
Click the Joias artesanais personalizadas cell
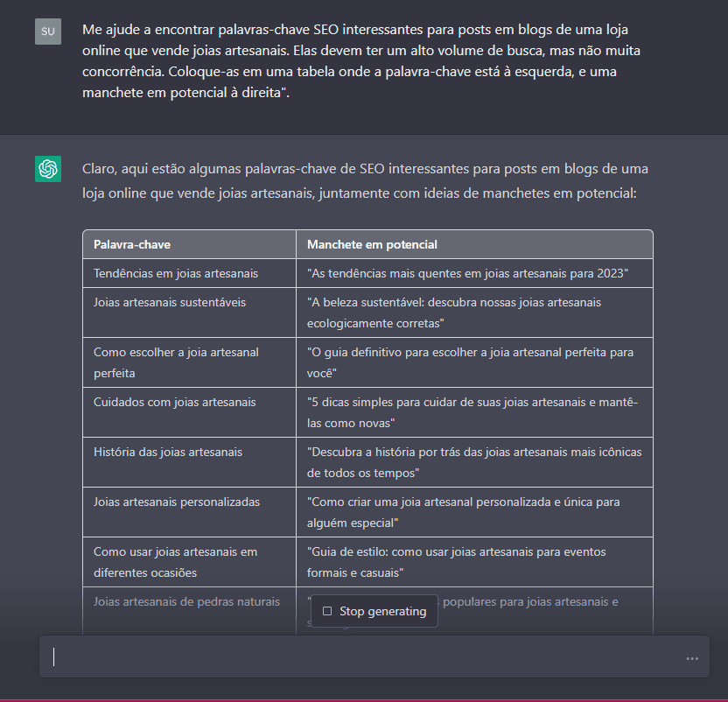pyautogui.click(x=189, y=512)
